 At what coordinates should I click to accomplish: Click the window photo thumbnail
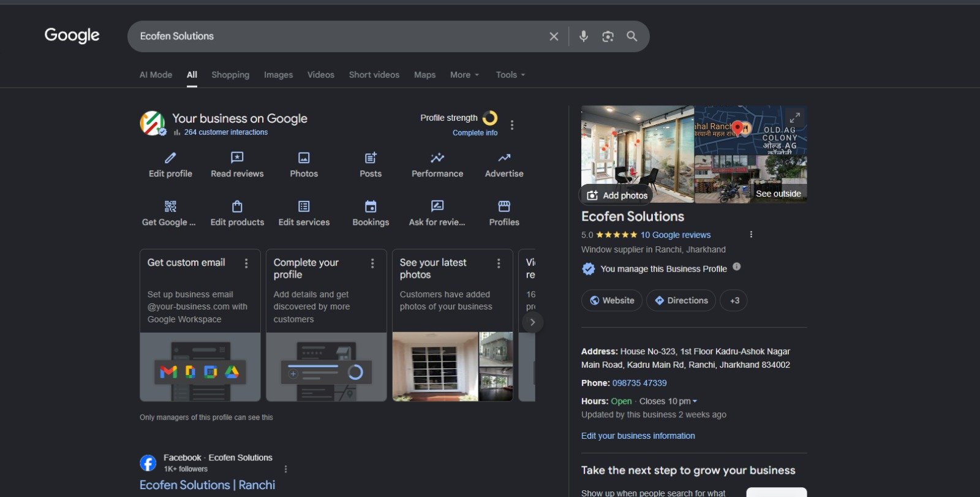[435, 367]
